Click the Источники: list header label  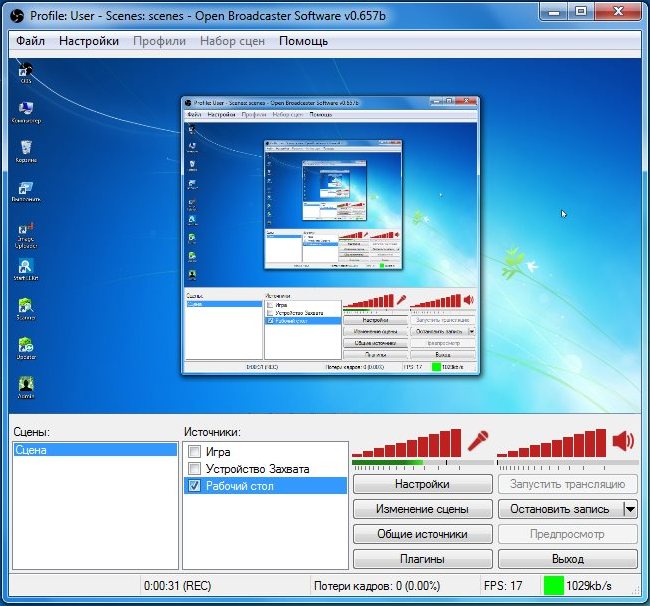pyautogui.click(x=212, y=432)
